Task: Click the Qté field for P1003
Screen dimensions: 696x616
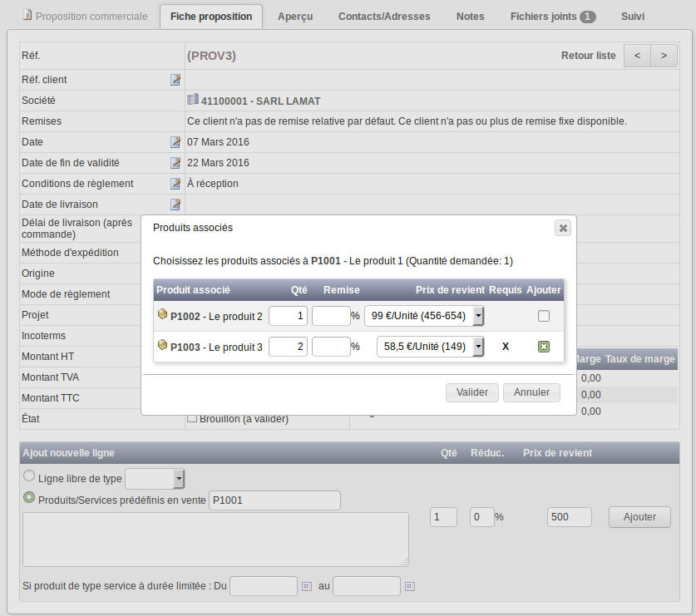Action: pos(288,347)
